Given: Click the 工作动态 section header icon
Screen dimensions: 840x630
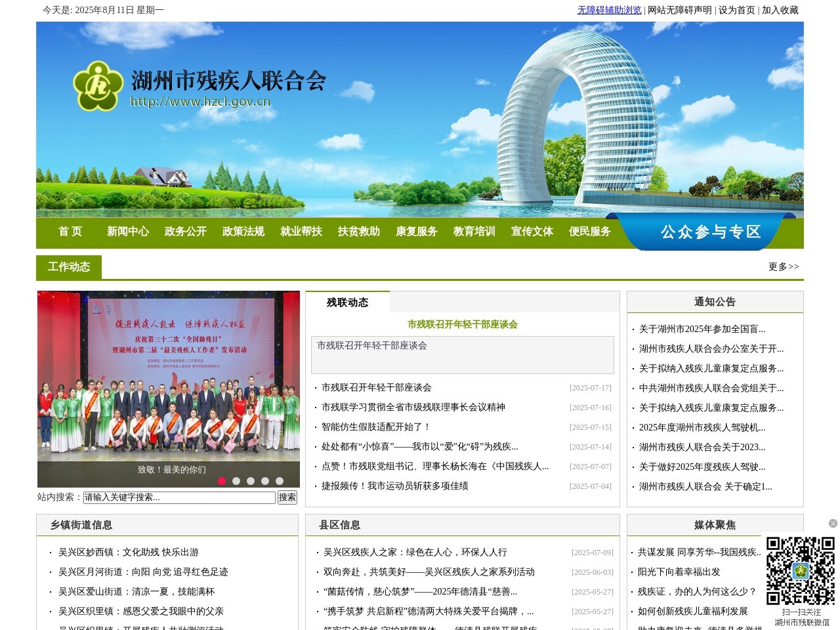Looking at the screenshot, I should pyautogui.click(x=69, y=266).
